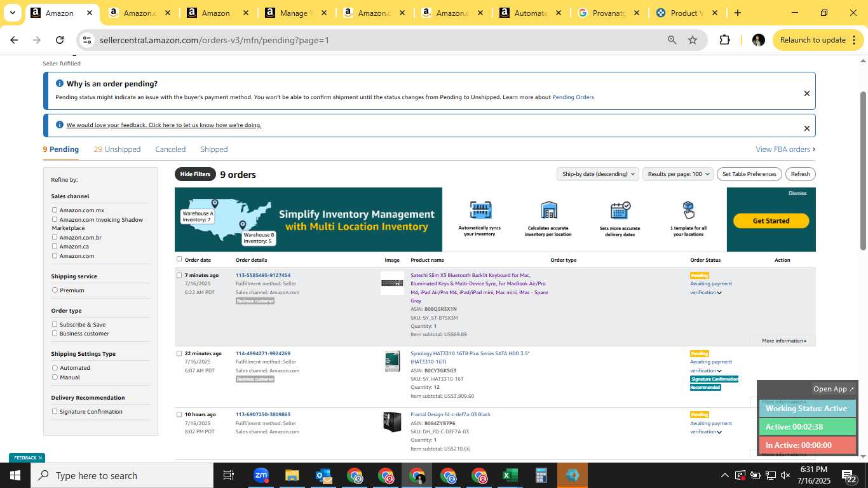The width and height of the screenshot is (868, 488).
Task: Open the Synology HDD product thumbnail
Action: tap(393, 361)
